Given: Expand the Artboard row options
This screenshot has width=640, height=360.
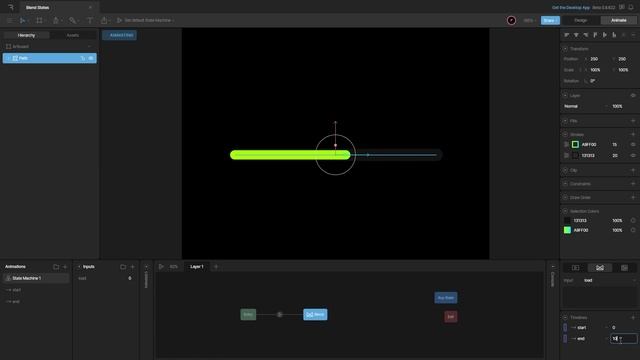Looking at the screenshot, I should click(89, 47).
